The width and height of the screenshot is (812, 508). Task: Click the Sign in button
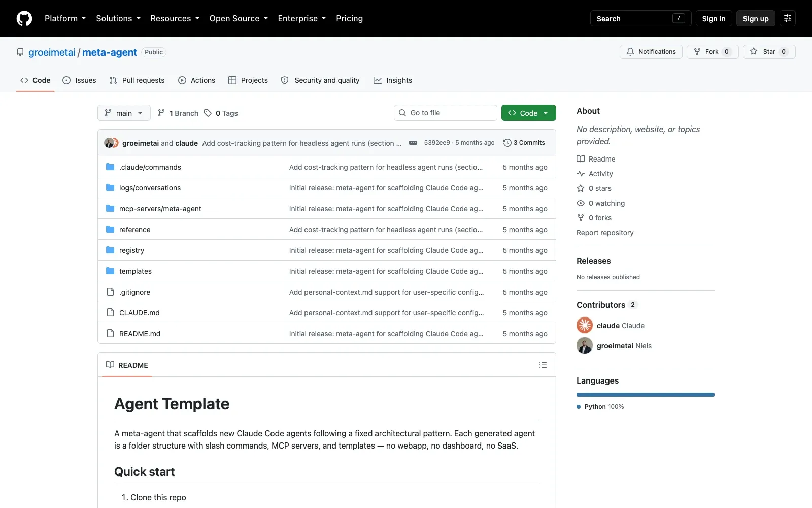click(x=714, y=18)
